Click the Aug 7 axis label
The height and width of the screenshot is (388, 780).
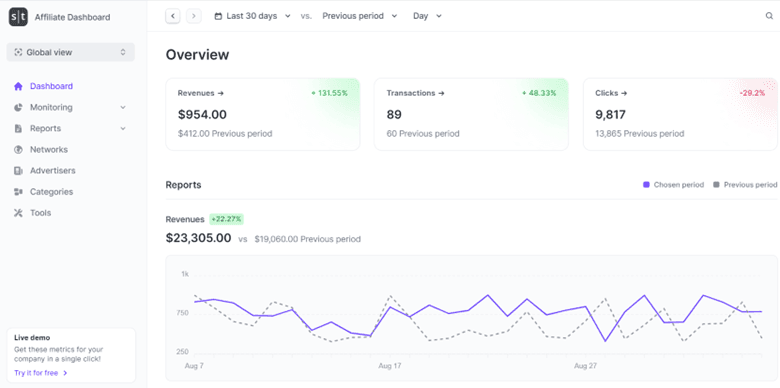click(x=194, y=366)
